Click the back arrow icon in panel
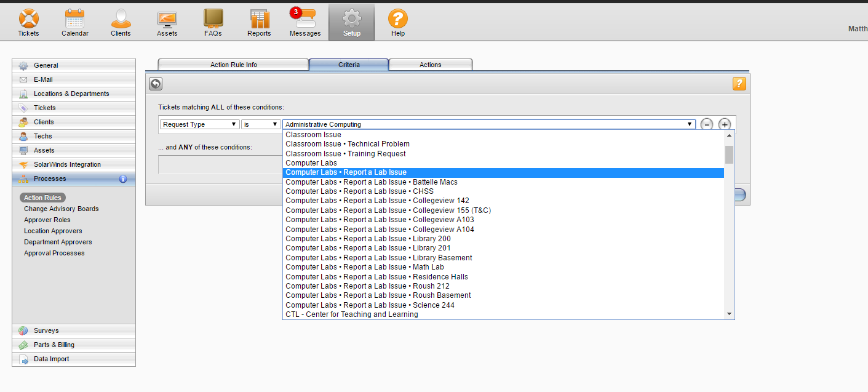Screen dimensions: 868x392 156,84
